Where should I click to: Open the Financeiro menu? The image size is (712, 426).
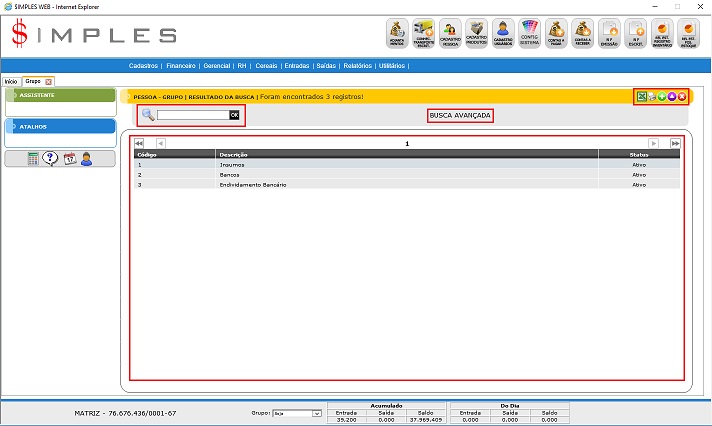pos(181,65)
